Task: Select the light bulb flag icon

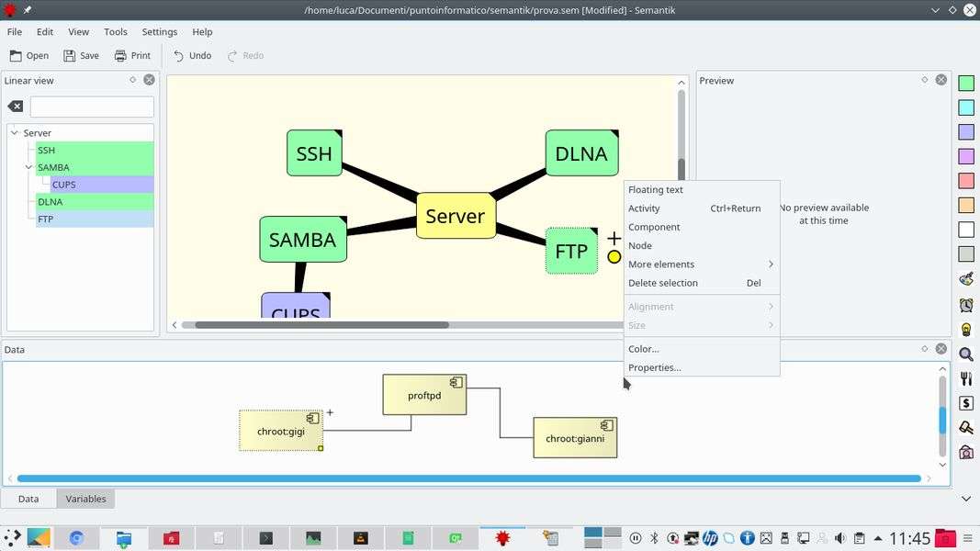Action: 966,330
